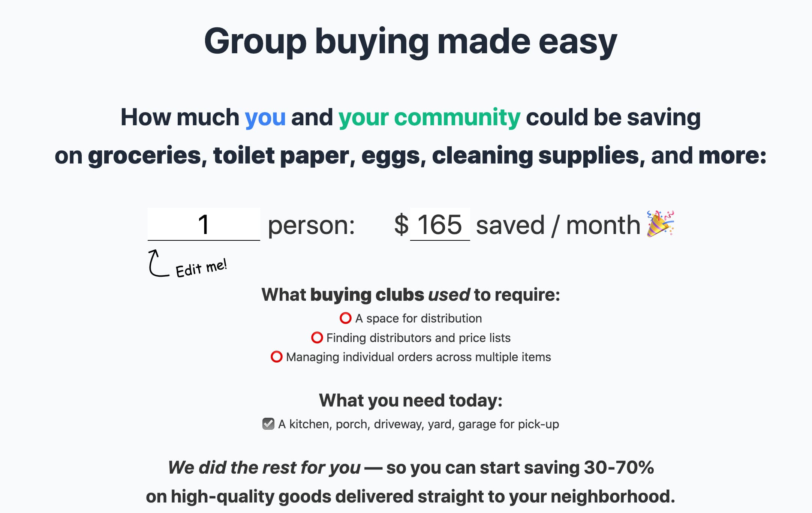Click the "saved / month" label

click(x=558, y=225)
